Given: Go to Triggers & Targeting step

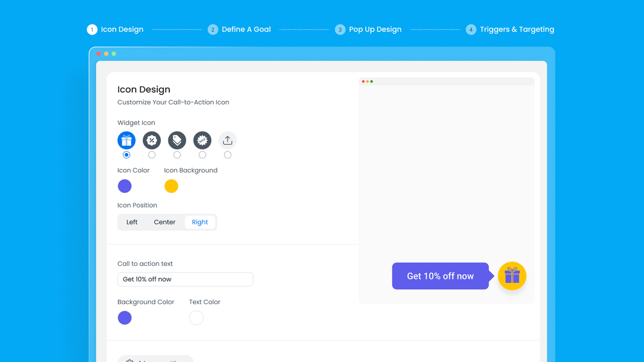Looking at the screenshot, I should click(x=510, y=29).
